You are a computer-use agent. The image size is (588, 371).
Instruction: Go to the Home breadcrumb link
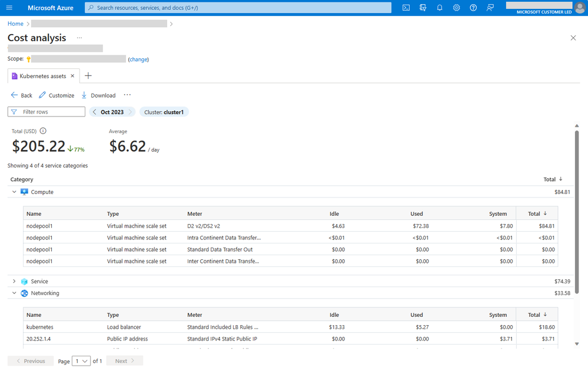[x=15, y=24]
